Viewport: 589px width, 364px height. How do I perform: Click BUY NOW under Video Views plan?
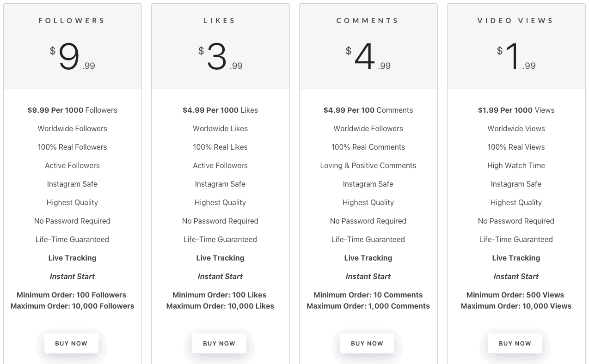click(x=515, y=343)
